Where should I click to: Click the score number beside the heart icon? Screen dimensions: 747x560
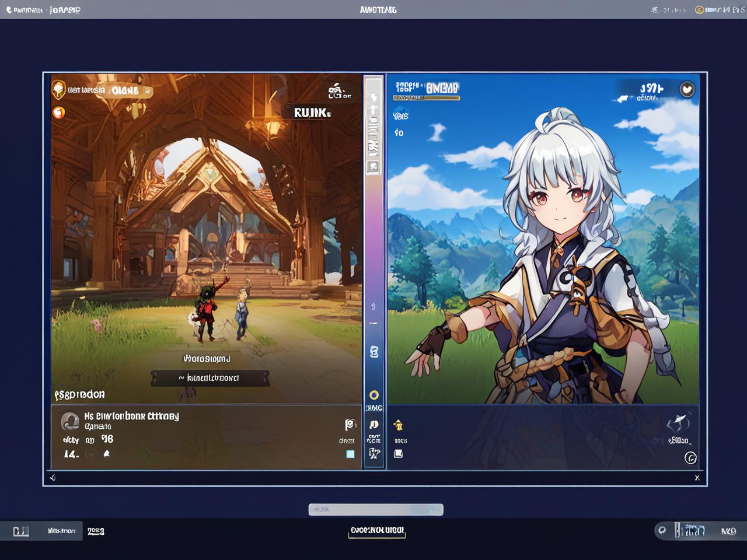click(651, 89)
